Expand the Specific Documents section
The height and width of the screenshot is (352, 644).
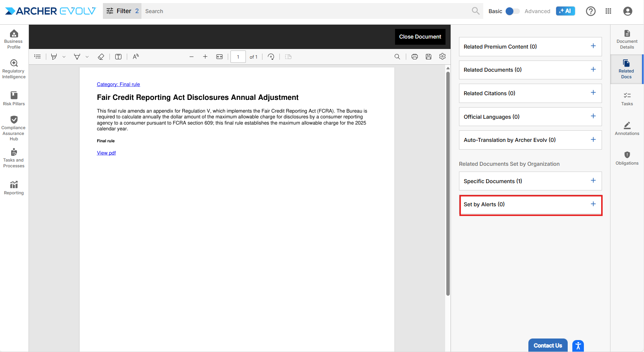point(593,181)
